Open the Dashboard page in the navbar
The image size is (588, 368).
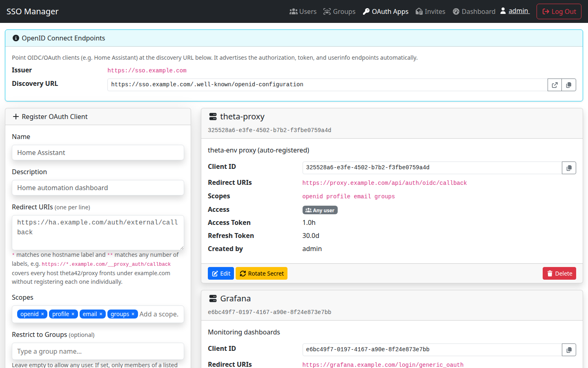click(x=474, y=11)
